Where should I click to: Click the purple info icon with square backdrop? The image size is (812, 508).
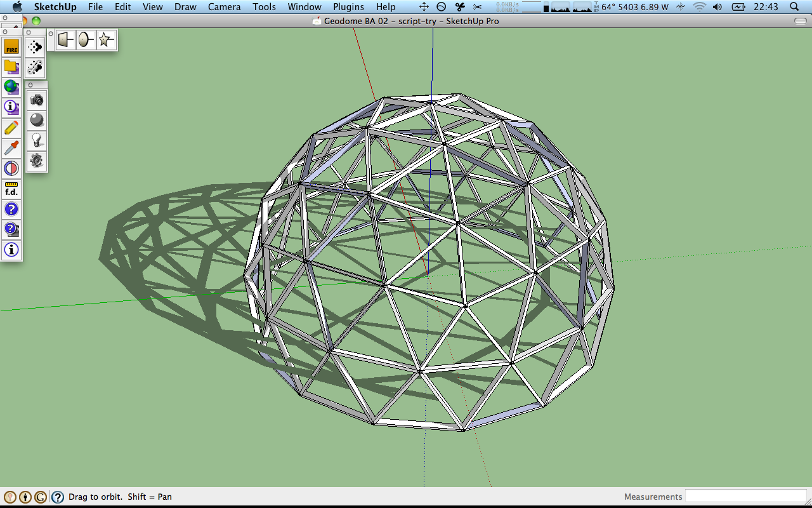[x=11, y=107]
